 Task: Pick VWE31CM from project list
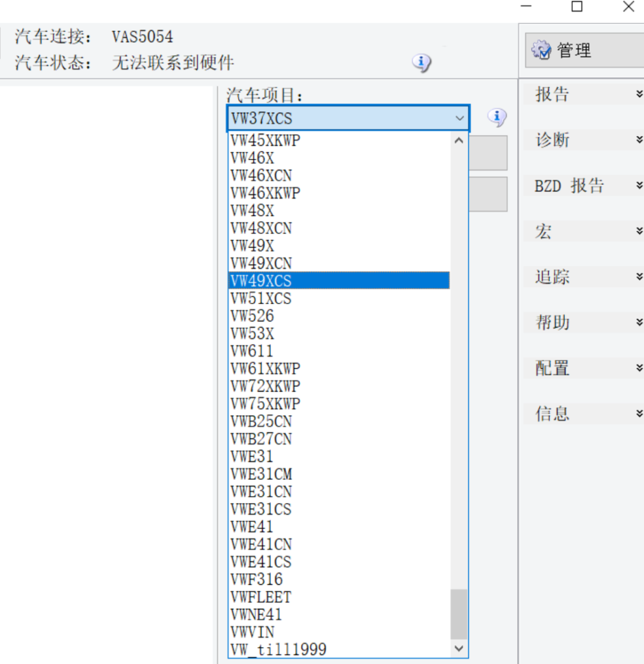click(261, 474)
